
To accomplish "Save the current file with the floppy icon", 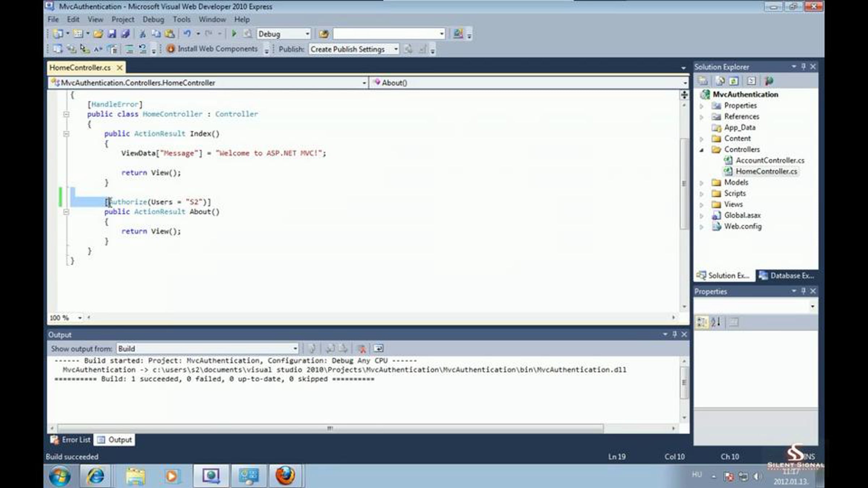I will click(112, 34).
